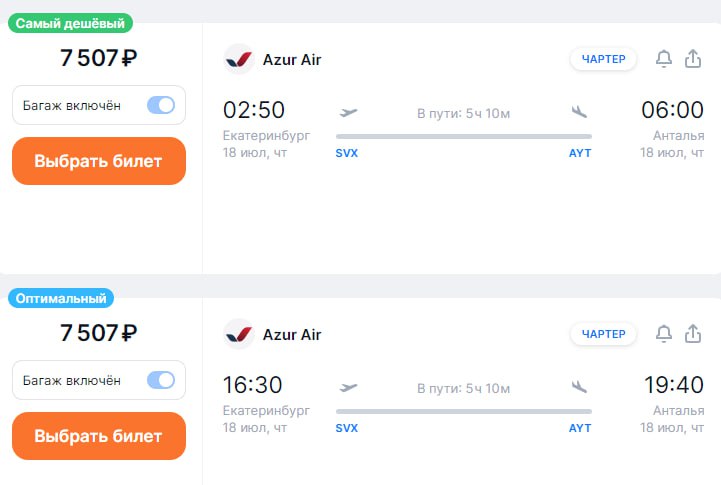721x485 pixels.
Task: Click the share icon on 16:30 flight
Action: click(693, 333)
